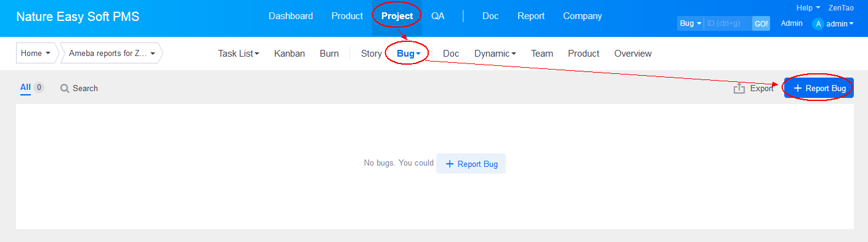This screenshot has width=868, height=242.
Task: Open the Dashboard main tab
Action: pos(291,16)
